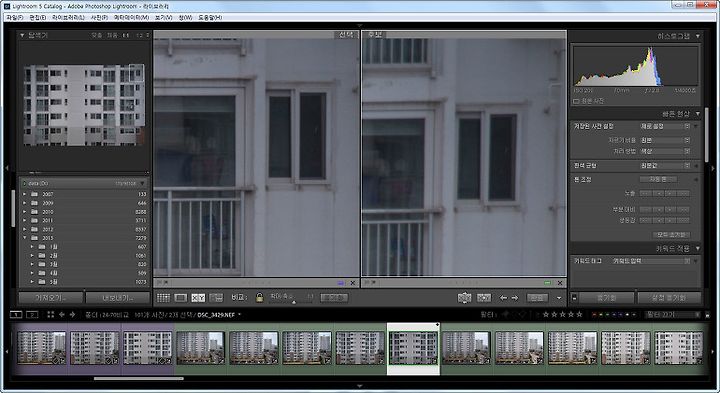720x393 pixels.
Task: Collapse the 2013 folder triangle
Action: [25, 238]
